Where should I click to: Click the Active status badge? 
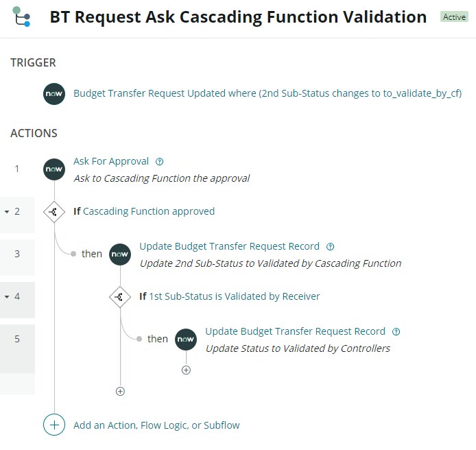pos(454,17)
